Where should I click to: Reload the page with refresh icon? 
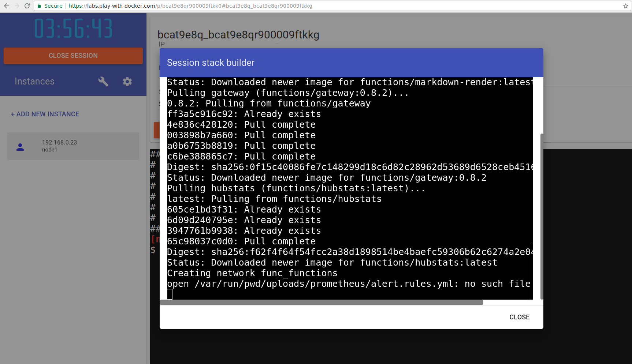27,6
